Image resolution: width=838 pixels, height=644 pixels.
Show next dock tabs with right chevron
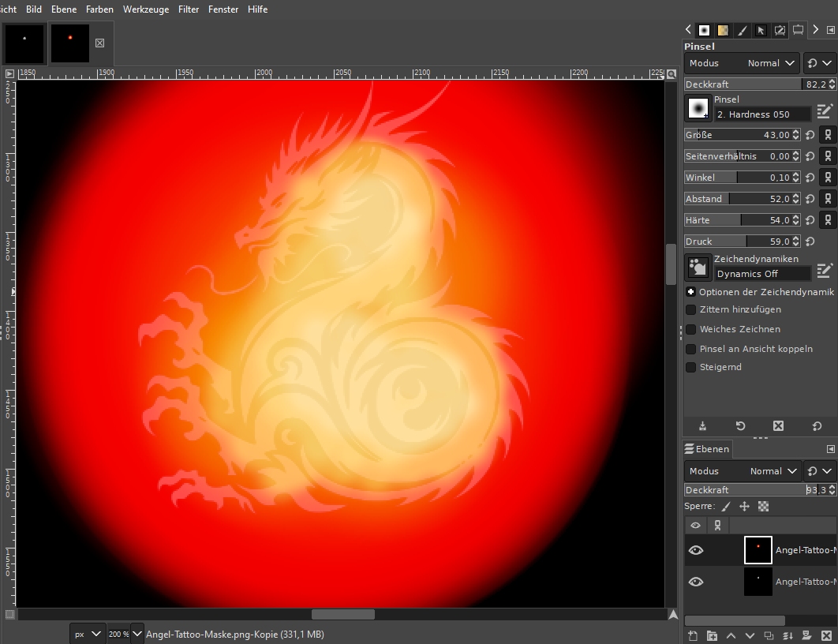(x=816, y=30)
